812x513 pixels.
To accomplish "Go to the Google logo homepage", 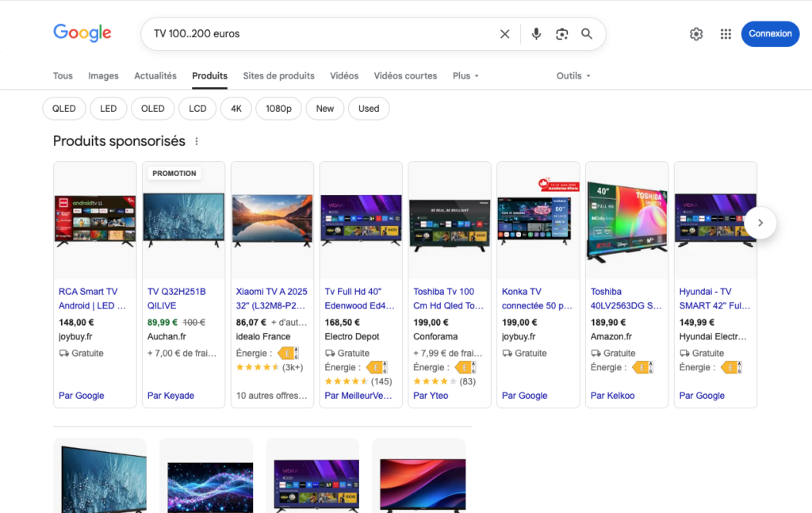I will tap(82, 33).
